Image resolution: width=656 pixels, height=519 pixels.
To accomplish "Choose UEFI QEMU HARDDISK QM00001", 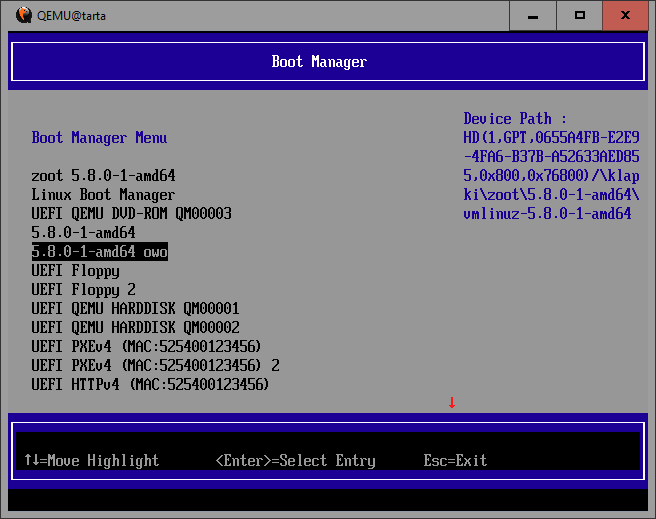I will click(135, 309).
